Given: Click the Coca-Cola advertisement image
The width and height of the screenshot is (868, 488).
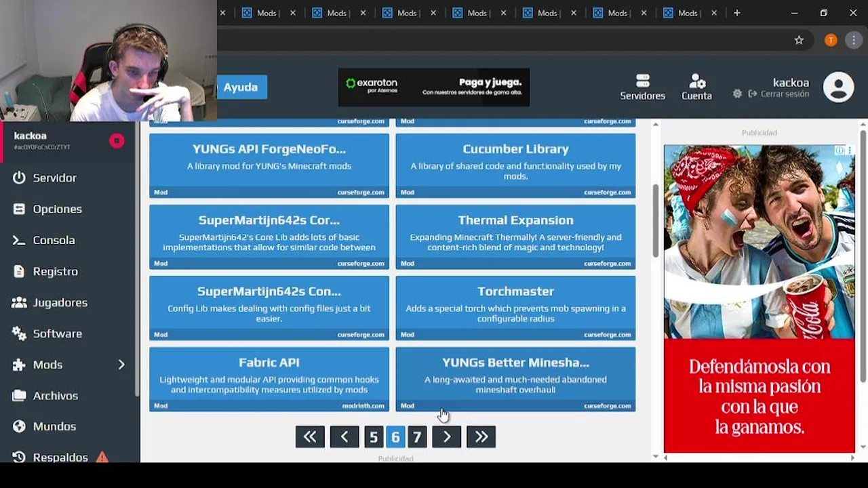Looking at the screenshot, I should pos(759,299).
